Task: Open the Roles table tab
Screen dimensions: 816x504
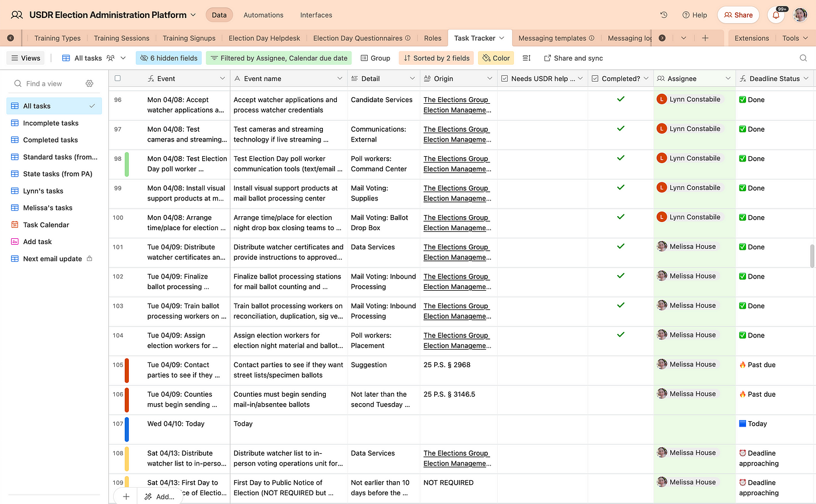Action: coord(432,38)
